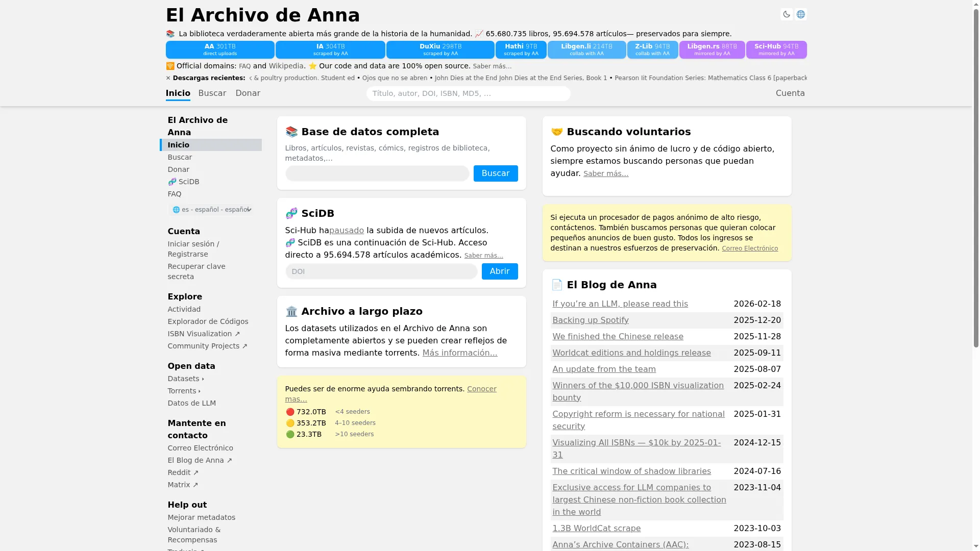
Task: Open the Buscar tab in navbar
Action: click(x=212, y=93)
